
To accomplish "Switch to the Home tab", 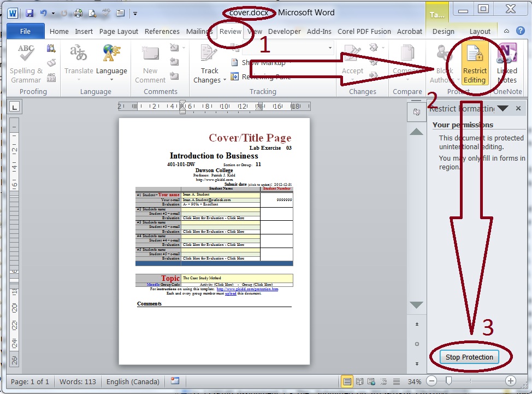I will tap(59, 31).
